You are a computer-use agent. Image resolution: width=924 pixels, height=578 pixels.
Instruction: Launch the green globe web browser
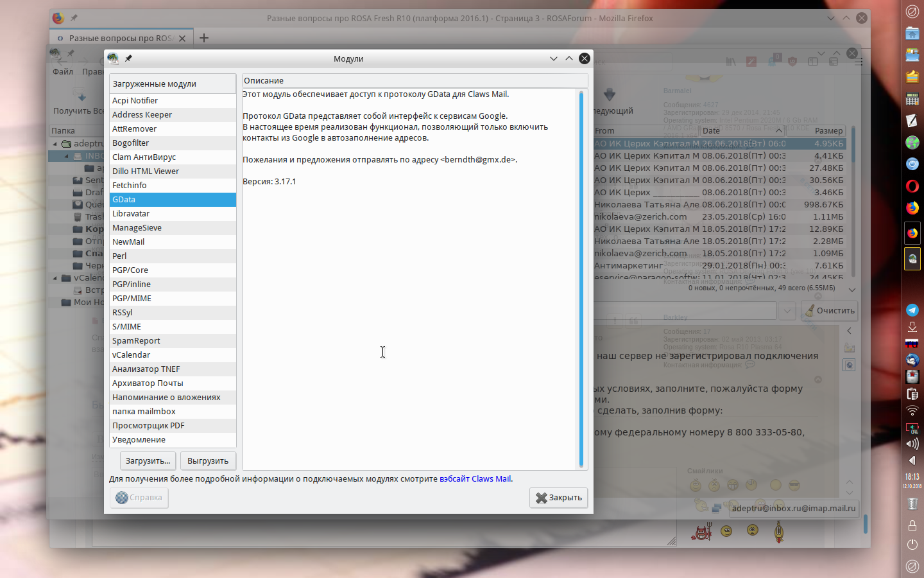(912, 142)
